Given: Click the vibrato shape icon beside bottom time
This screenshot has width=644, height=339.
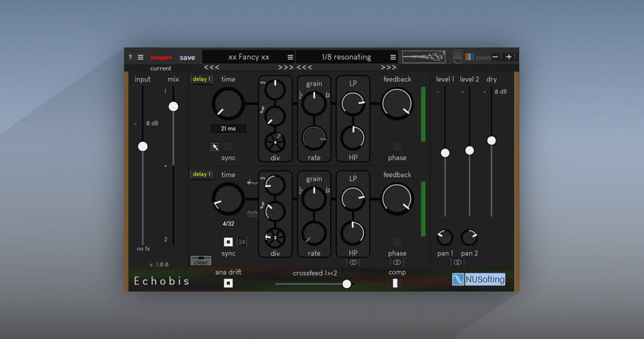Looking at the screenshot, I should [252, 182].
